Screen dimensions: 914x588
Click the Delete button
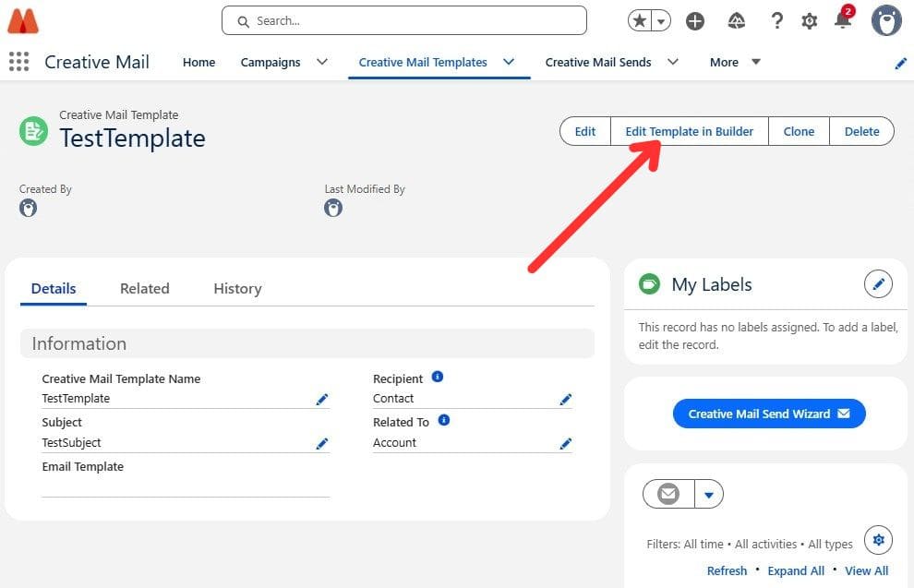pyautogui.click(x=861, y=131)
